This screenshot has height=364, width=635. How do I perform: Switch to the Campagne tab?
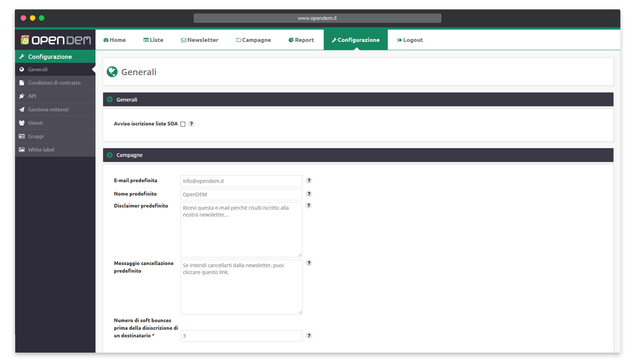[x=253, y=40]
